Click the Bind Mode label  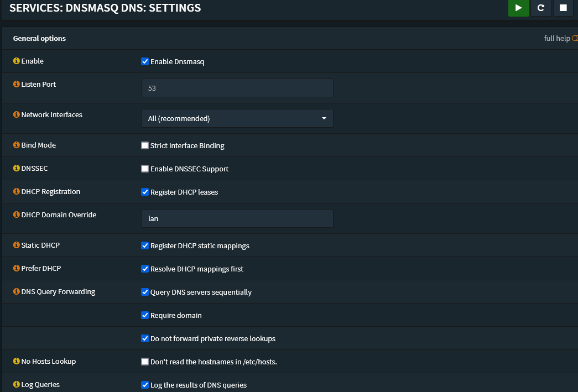(x=39, y=145)
